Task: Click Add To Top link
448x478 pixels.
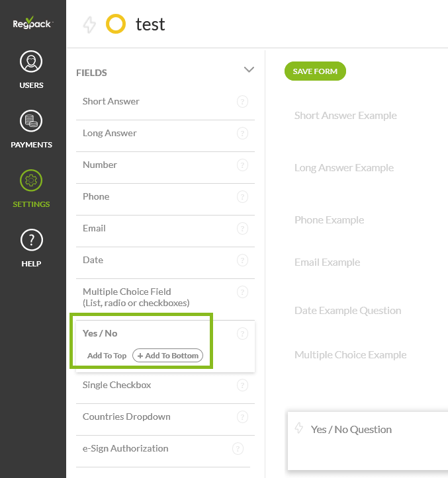Action: (x=107, y=356)
